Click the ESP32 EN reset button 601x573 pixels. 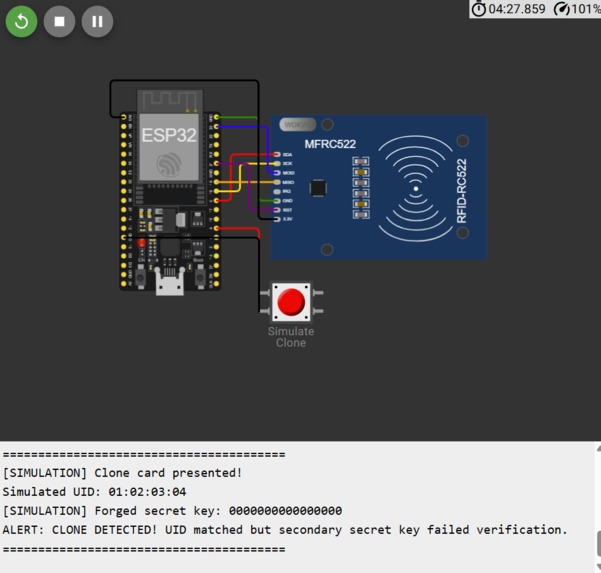coord(141,277)
